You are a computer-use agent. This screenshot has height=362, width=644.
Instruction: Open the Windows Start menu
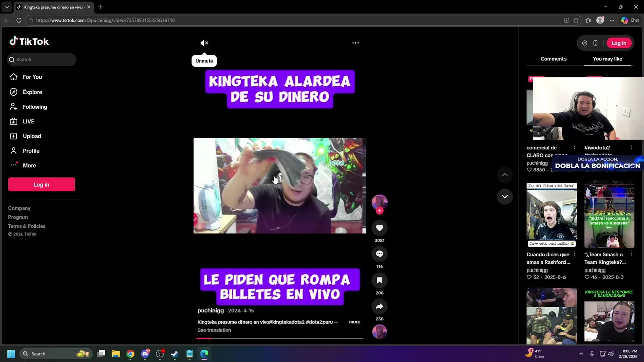coord(11,354)
